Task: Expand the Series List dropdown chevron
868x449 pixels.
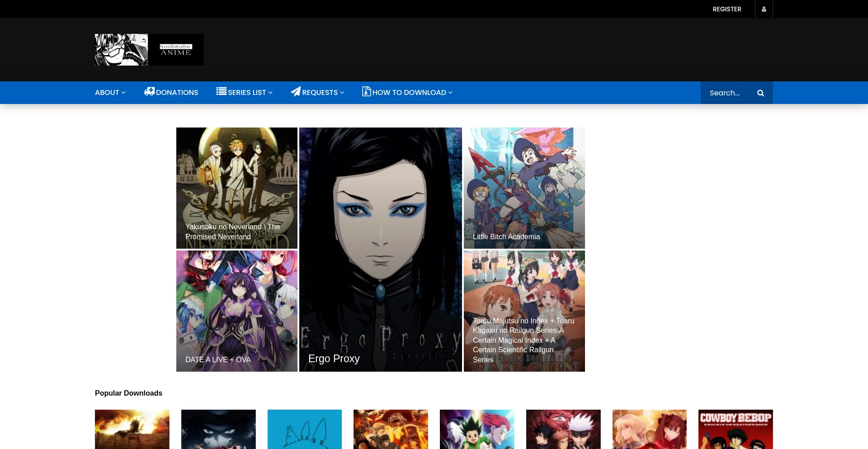Action: coord(270,93)
